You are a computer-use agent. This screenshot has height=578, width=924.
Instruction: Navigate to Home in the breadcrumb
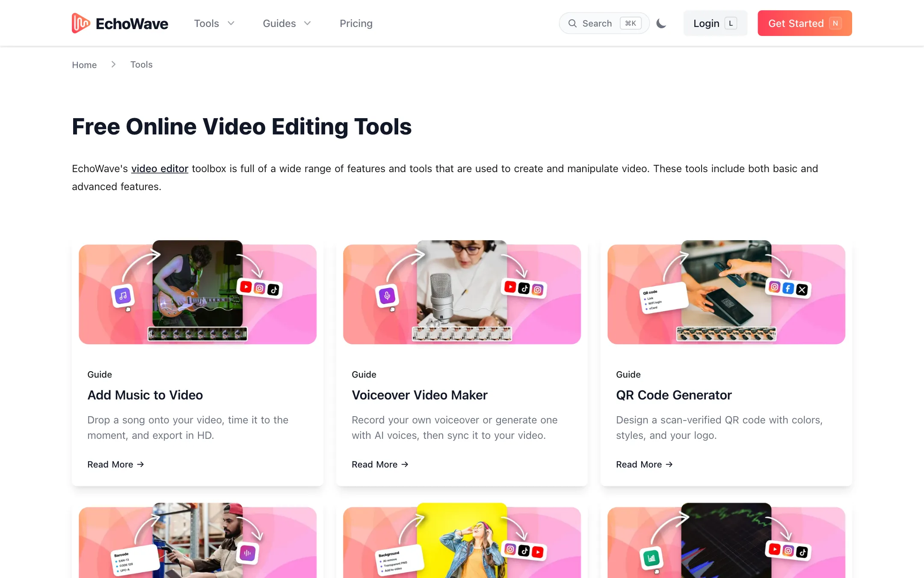pos(84,65)
